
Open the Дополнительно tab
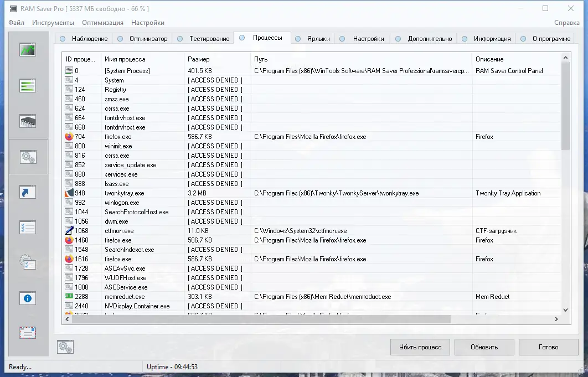pos(424,39)
